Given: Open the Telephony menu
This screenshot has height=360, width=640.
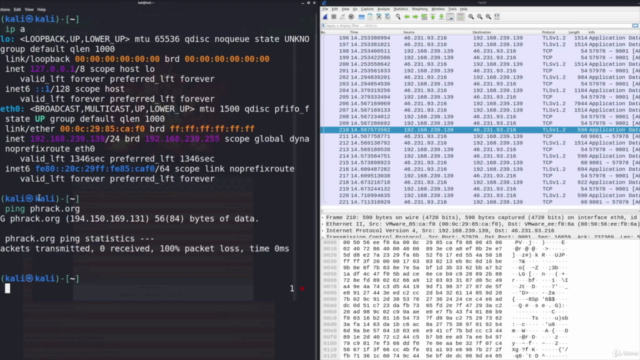Looking at the screenshot, I should coord(420,9).
